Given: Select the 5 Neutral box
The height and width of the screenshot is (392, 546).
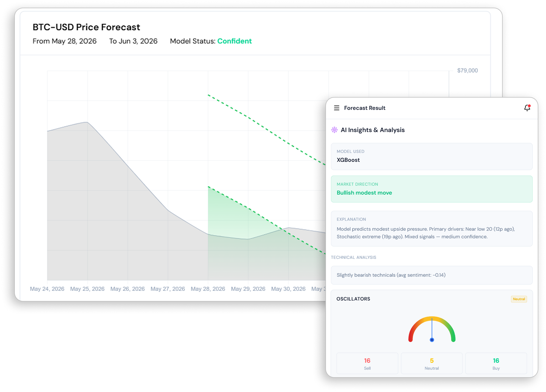Looking at the screenshot, I should (x=432, y=363).
